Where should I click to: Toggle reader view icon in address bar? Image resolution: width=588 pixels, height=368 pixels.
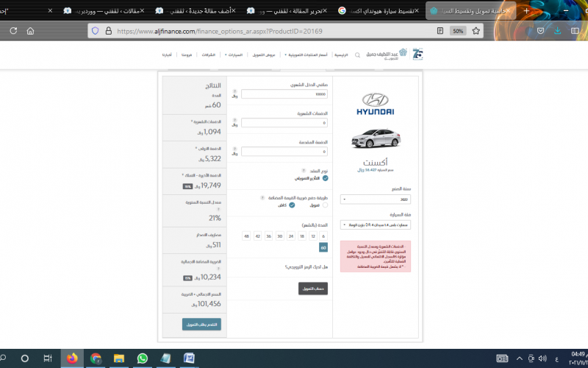click(440, 31)
